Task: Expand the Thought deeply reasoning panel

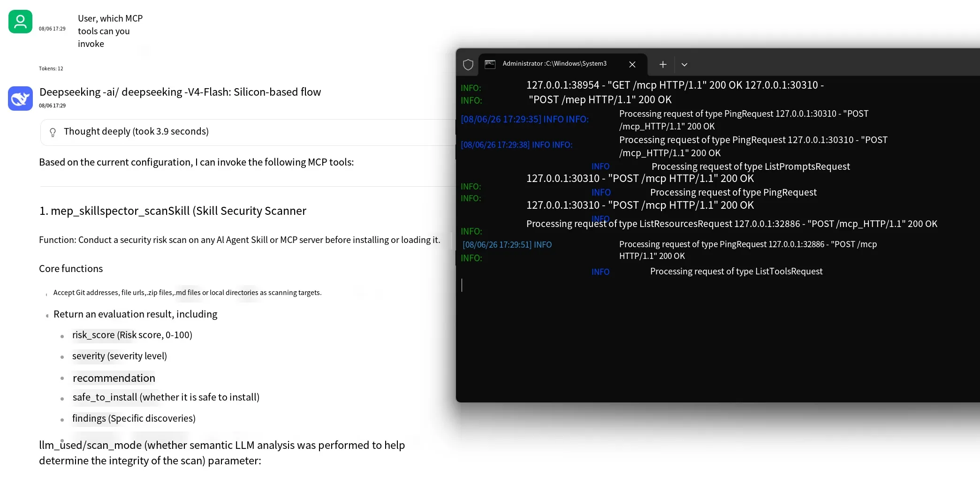Action: click(248, 132)
